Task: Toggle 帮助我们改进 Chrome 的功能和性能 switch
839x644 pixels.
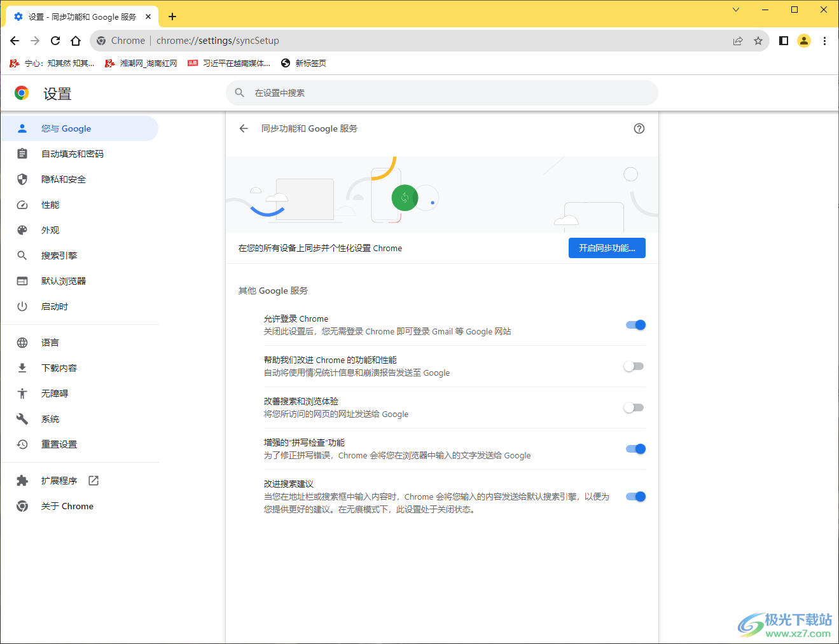Action: click(x=634, y=366)
